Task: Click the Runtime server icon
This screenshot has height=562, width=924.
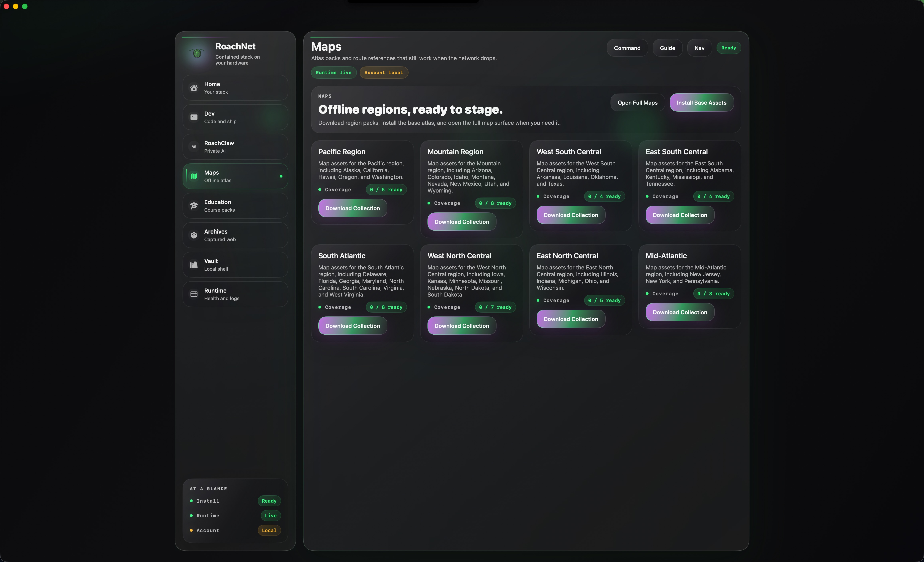Action: coord(194,295)
